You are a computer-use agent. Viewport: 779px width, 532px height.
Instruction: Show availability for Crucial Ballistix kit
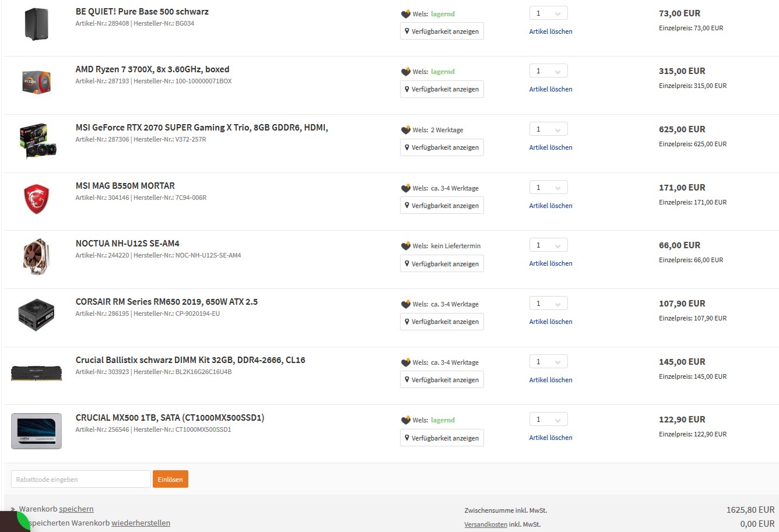[x=442, y=380]
